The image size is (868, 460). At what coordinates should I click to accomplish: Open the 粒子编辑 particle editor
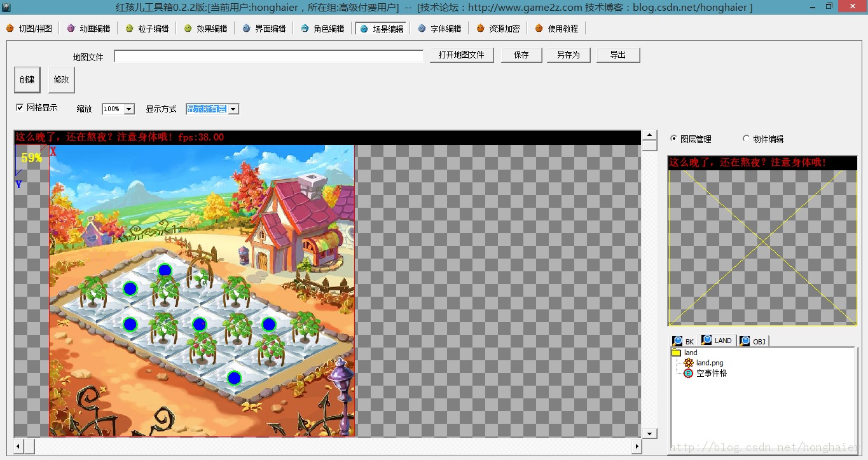coord(148,29)
